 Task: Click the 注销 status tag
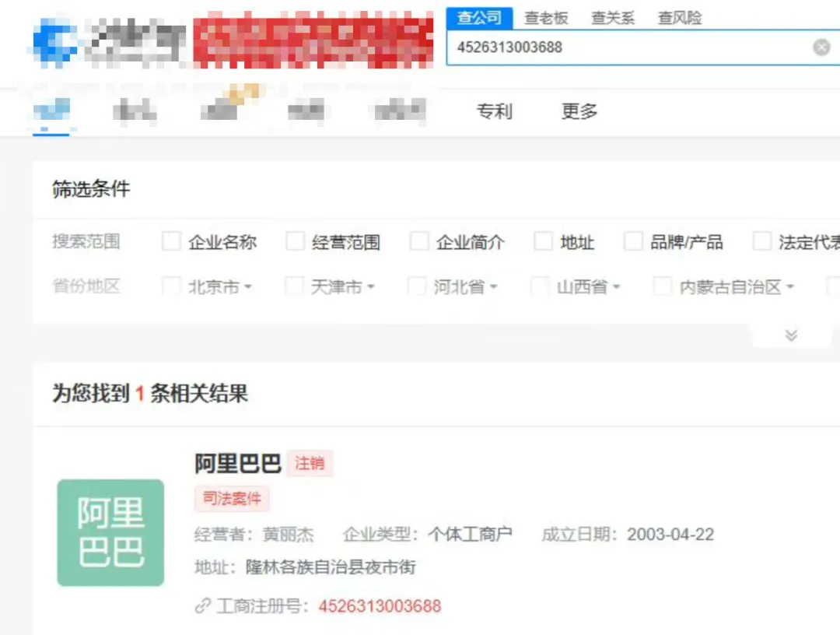pos(310,463)
